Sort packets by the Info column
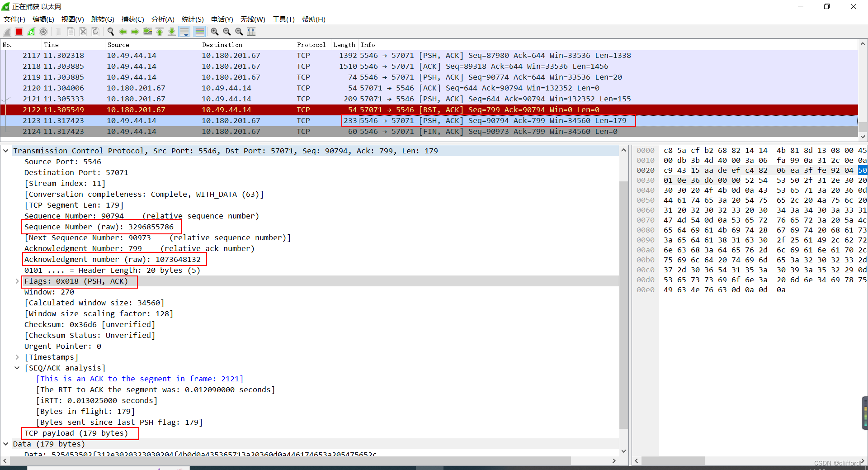868x470 pixels. point(608,45)
